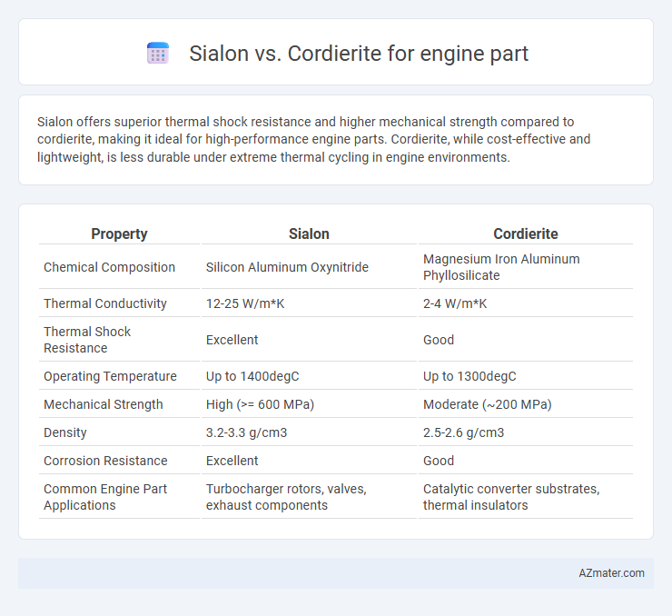Select the 'Thermal Shock Resistance' row label
This screenshot has height=616, width=672.
[x=87, y=340]
